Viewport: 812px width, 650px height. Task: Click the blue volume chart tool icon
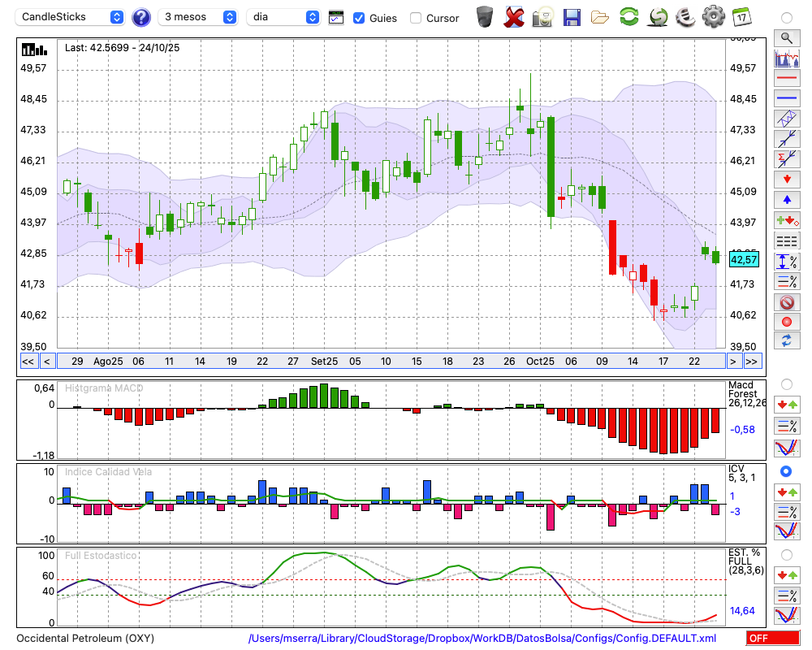click(787, 58)
